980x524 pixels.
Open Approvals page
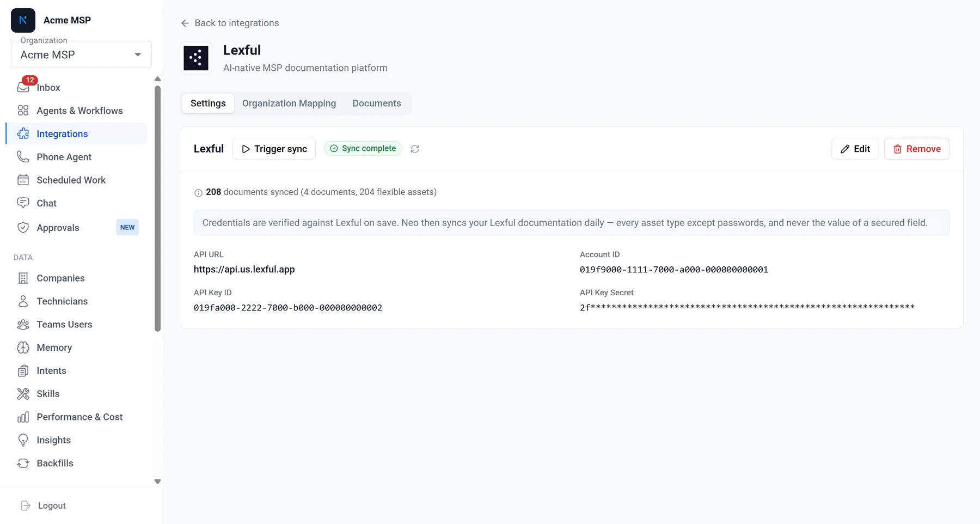coord(76,228)
